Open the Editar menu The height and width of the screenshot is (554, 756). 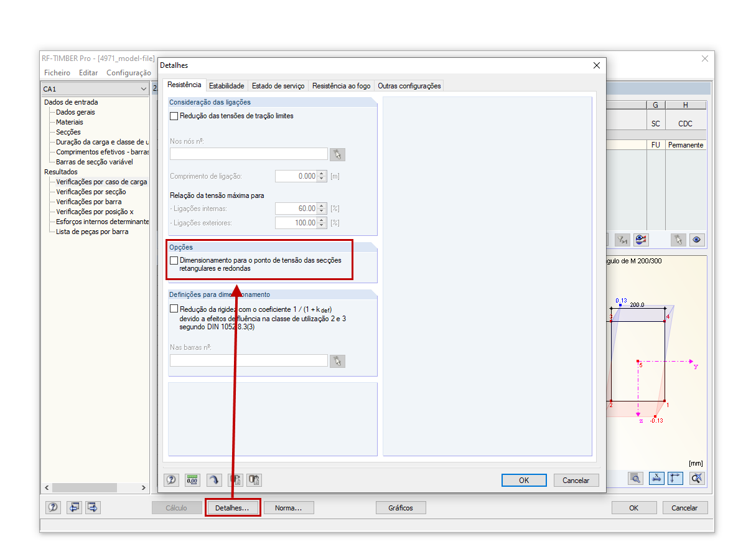(x=88, y=73)
